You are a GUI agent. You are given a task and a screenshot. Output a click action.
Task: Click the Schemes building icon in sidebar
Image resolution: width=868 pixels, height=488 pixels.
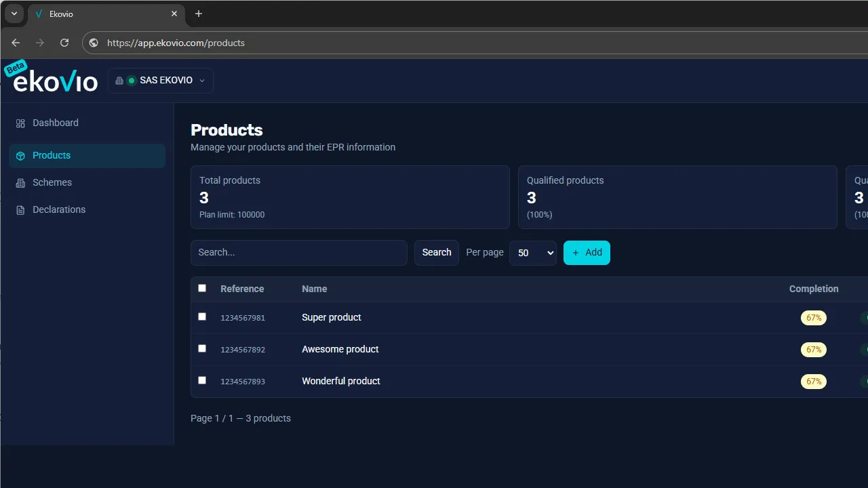[x=20, y=183]
